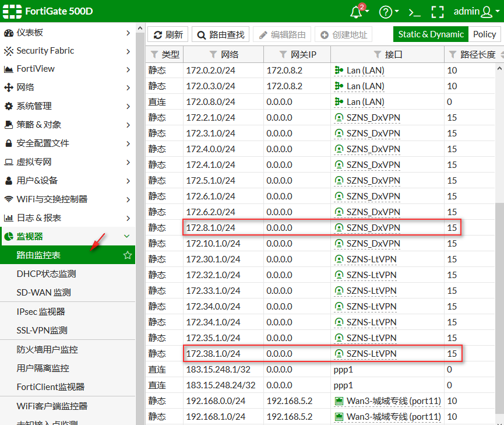
Task: Favorite 路由监控表 with the star icon
Action: [x=128, y=255]
